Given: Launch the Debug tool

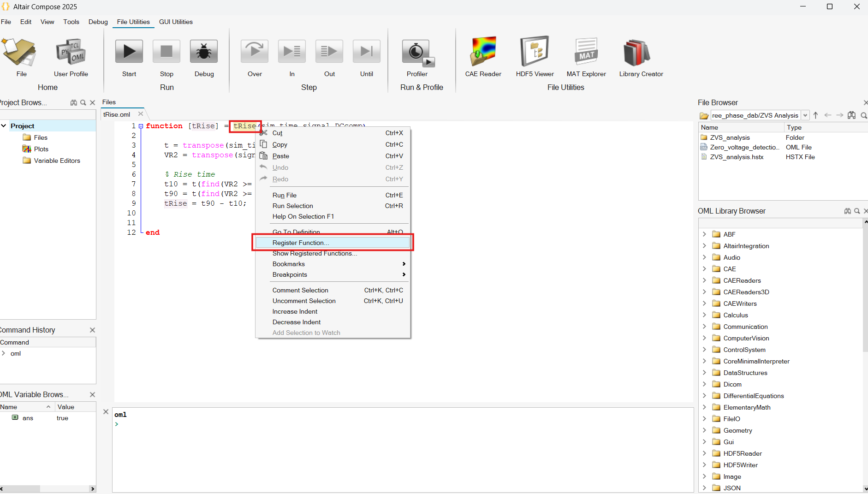Looking at the screenshot, I should 204,51.
